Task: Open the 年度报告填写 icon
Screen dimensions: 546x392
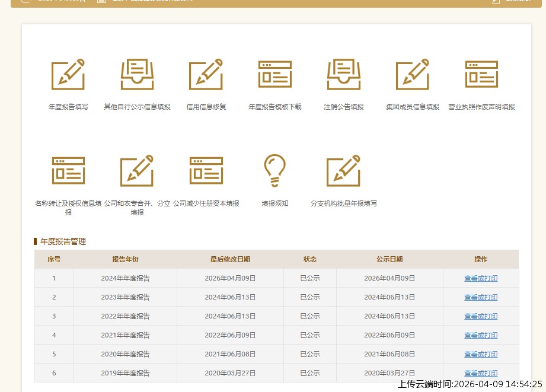Action: click(68, 75)
